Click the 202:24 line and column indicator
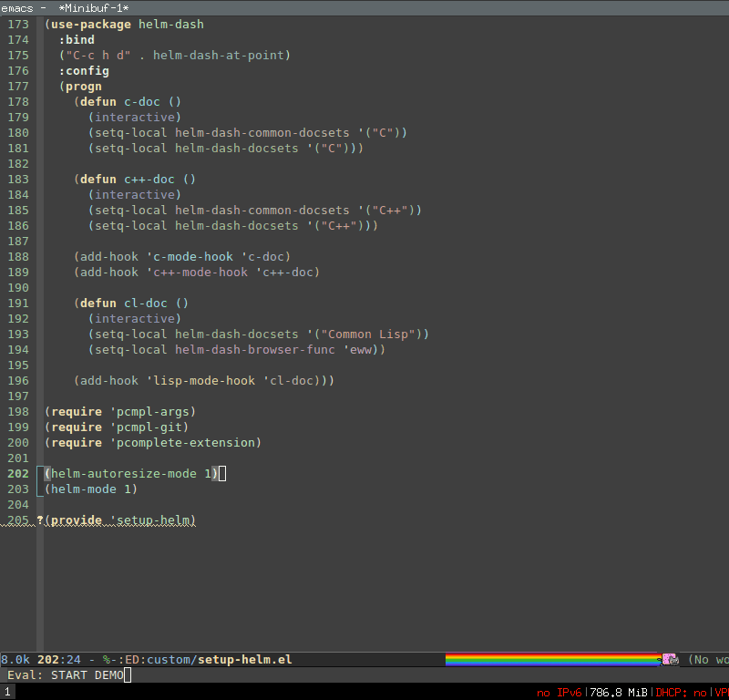Image resolution: width=729 pixels, height=700 pixels. pyautogui.click(x=59, y=660)
